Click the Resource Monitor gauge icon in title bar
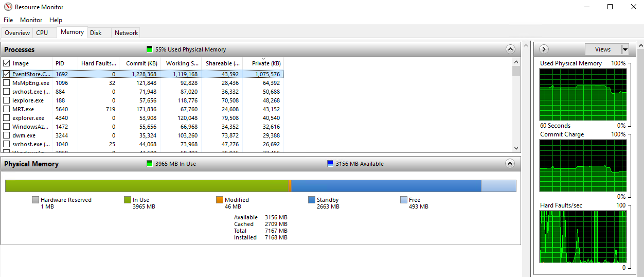 point(8,7)
